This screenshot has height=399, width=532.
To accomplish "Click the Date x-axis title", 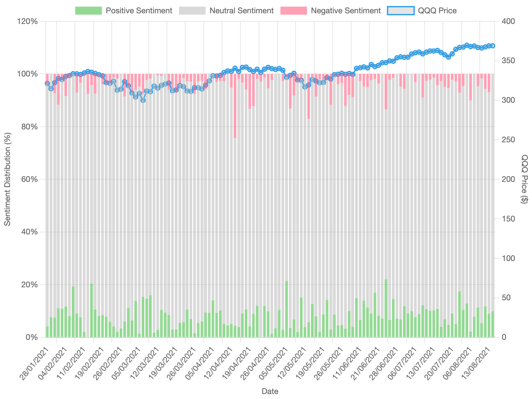I will coord(270,391).
